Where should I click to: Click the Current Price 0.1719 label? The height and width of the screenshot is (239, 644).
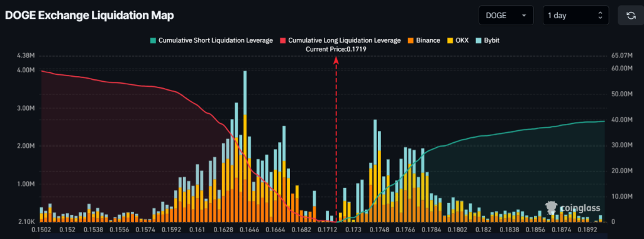pos(336,49)
